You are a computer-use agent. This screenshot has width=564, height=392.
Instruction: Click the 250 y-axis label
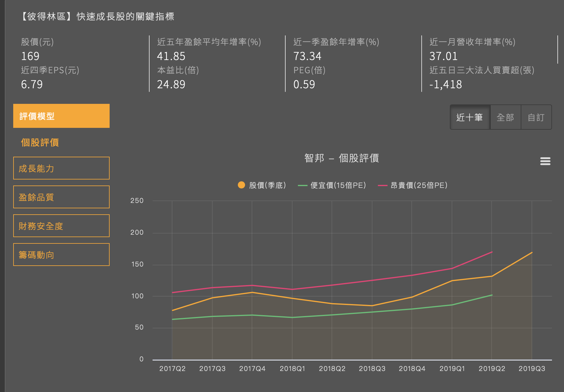click(x=137, y=201)
